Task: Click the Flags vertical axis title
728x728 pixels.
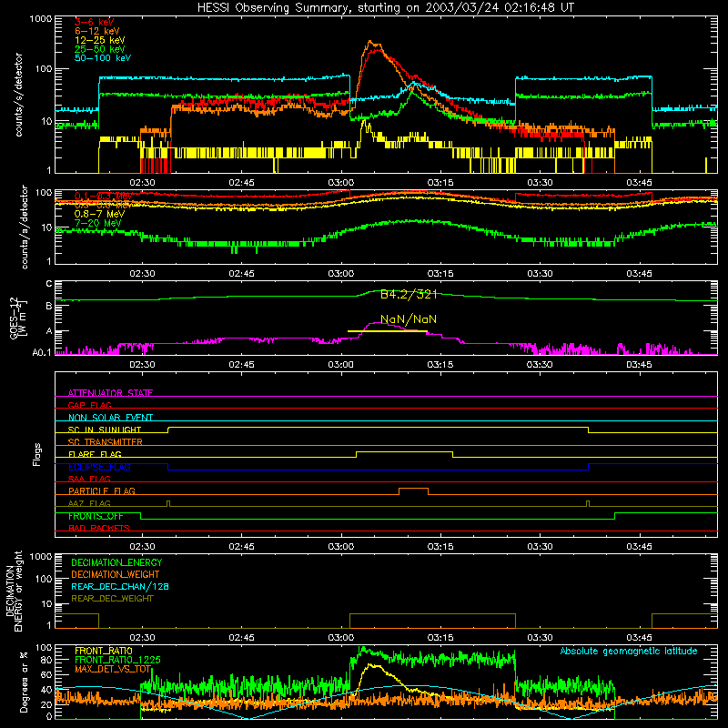Action: [x=36, y=454]
